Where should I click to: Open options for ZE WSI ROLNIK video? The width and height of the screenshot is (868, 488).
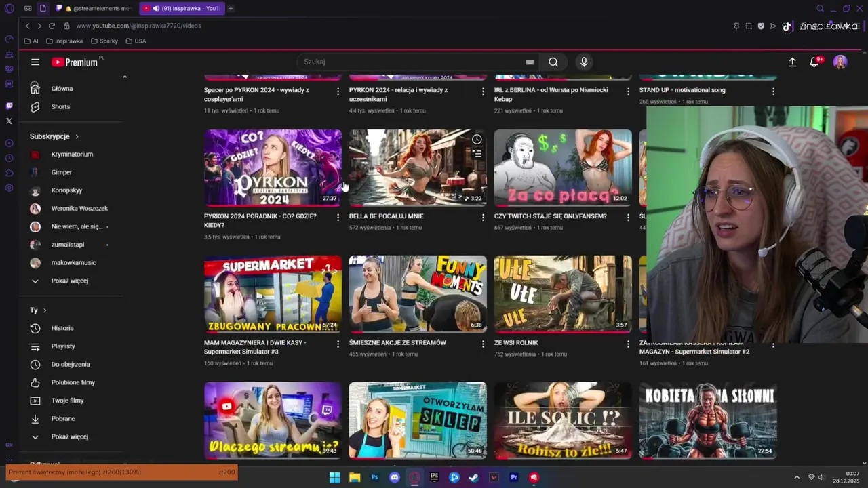[x=628, y=344]
